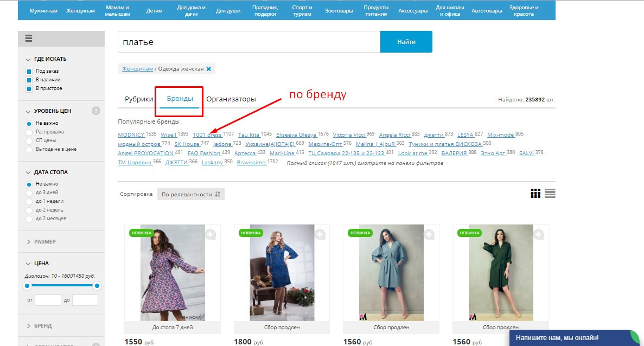The image size is (644, 346).
Task: Open the help icon beside УРОВЕНЬ ЦЕН
Action: click(x=95, y=111)
